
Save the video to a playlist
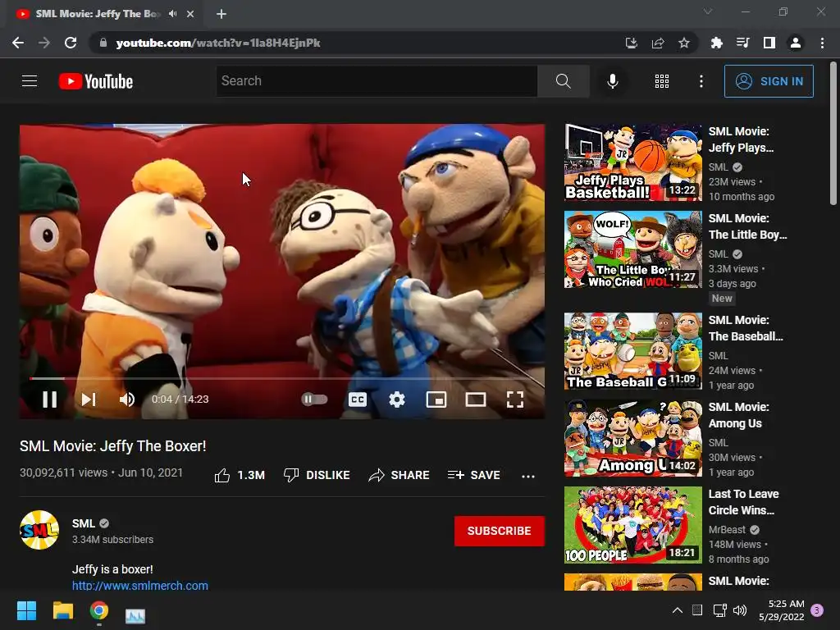(x=474, y=475)
